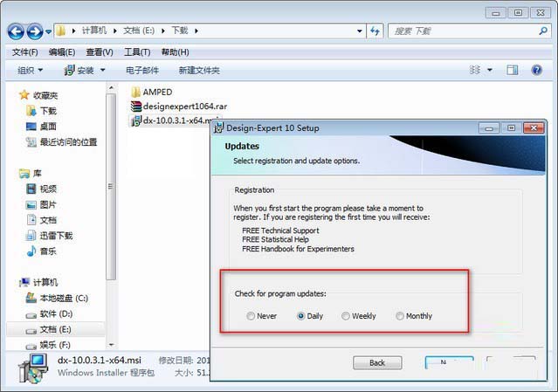Image resolution: width=558 pixels, height=392 pixels.
Task: Open the 工具(T) menu
Action: (137, 52)
